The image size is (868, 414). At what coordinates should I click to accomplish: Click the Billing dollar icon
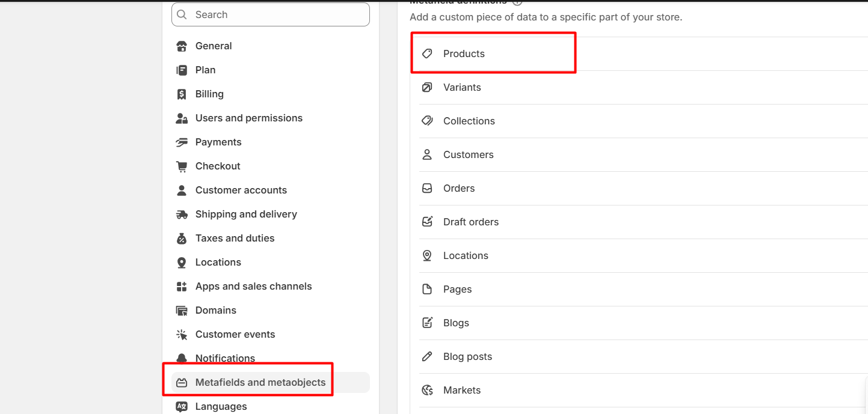[x=182, y=94]
